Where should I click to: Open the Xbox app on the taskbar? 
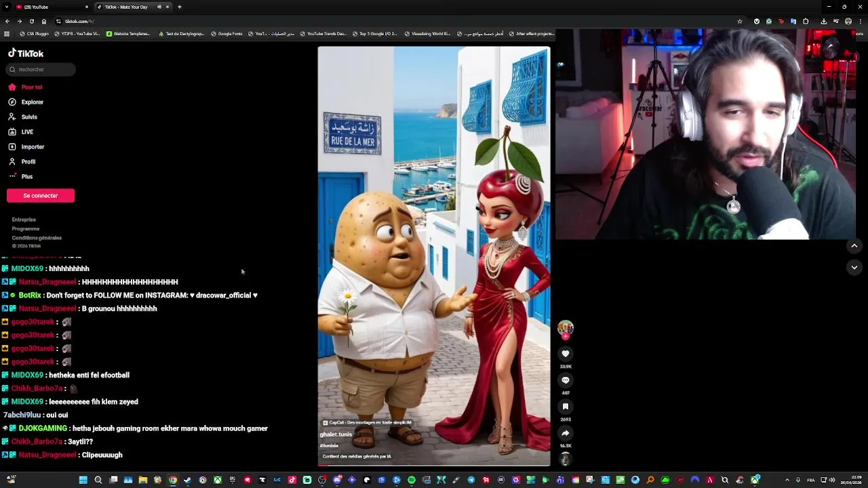[x=218, y=480]
